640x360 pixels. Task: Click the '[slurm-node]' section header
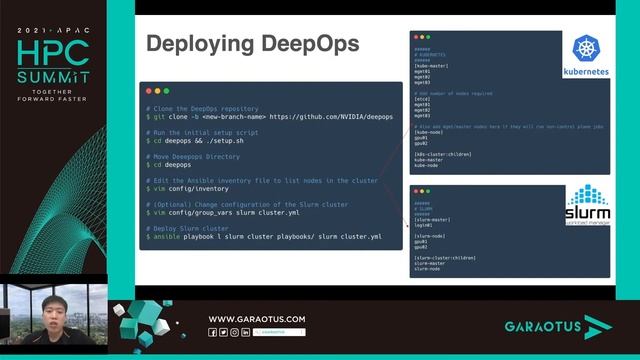pos(430,236)
